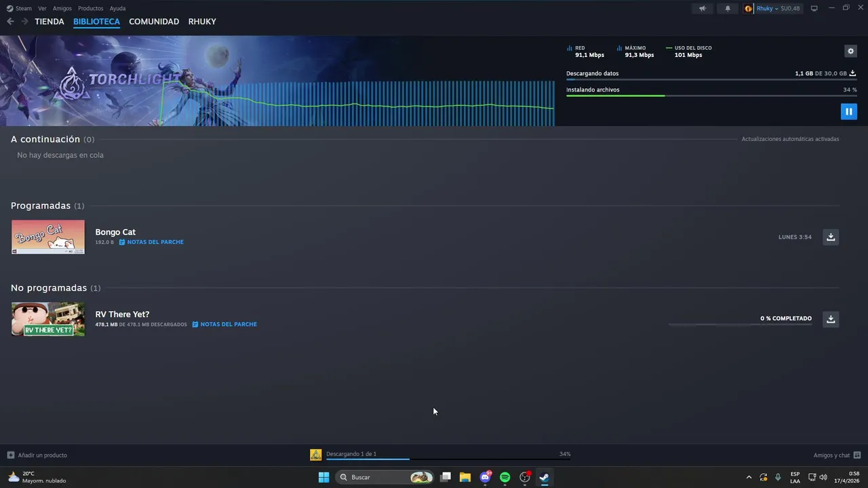Open the Productos menu
This screenshot has width=868, height=488.
point(91,8)
